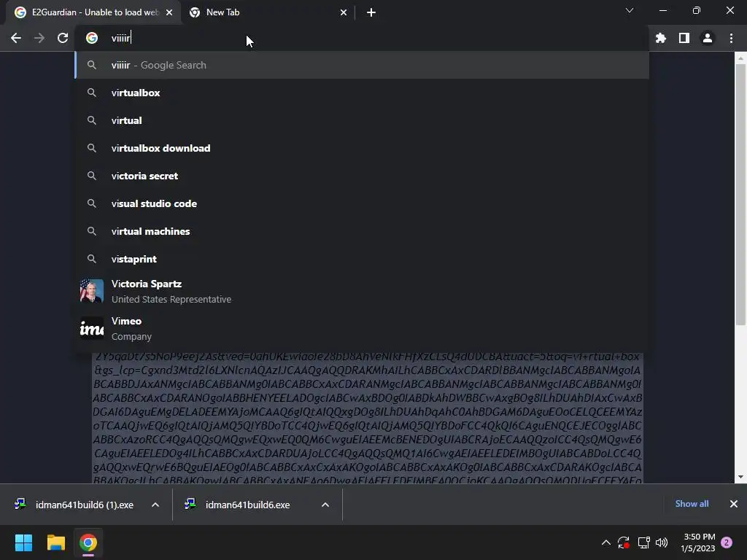Expand options for idman641build6.exe
Image resolution: width=747 pixels, height=560 pixels.
pyautogui.click(x=325, y=505)
